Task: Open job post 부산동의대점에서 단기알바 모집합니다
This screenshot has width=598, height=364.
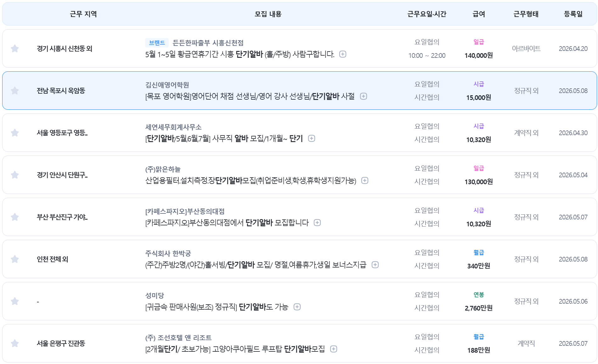Action: (227, 223)
